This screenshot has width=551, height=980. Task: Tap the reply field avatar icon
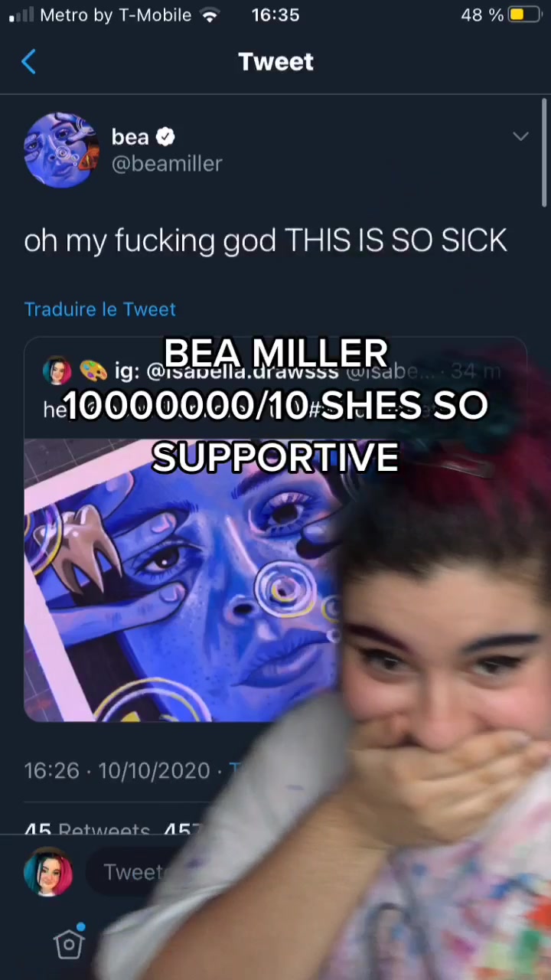pos(48,872)
